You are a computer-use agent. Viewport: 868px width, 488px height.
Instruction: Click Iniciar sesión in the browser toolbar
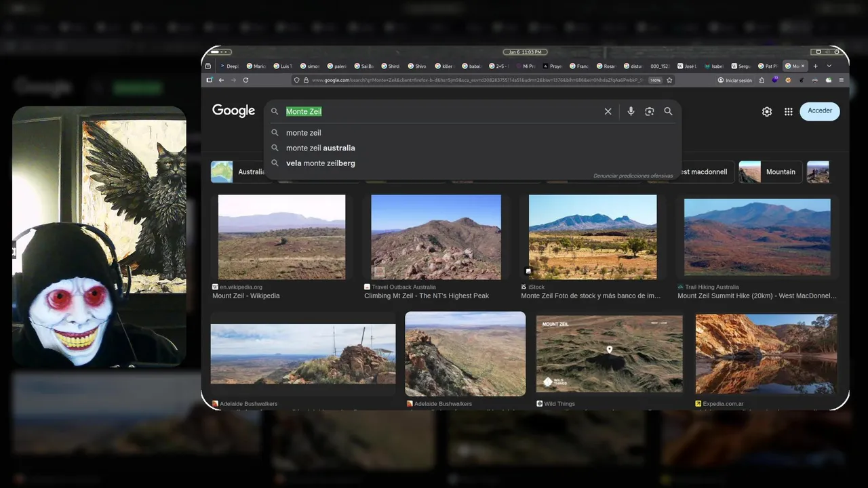tap(735, 80)
